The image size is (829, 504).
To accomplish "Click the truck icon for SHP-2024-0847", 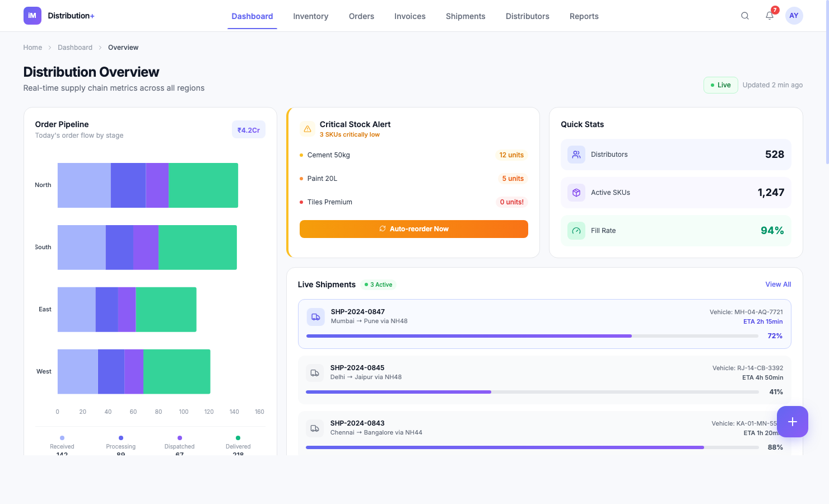I will [x=315, y=316].
